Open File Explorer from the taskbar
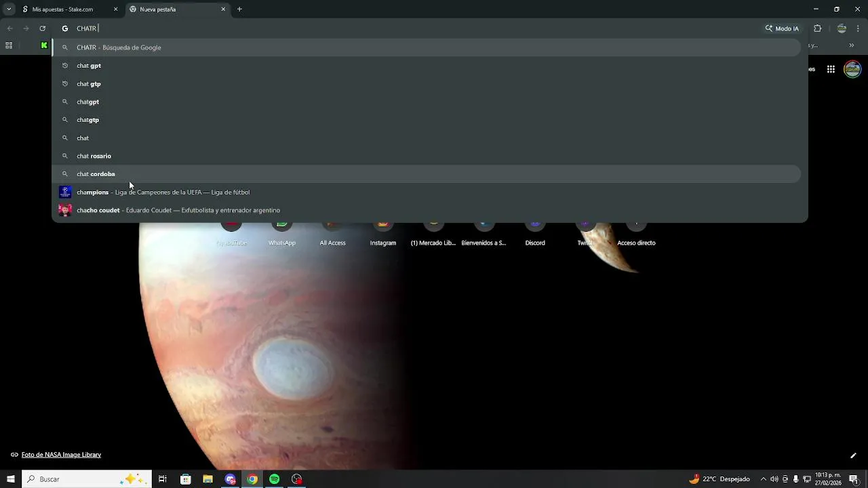Image resolution: width=868 pixels, height=488 pixels. pos(208,479)
